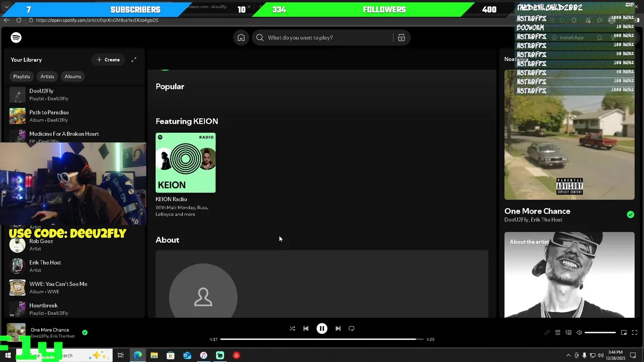The height and width of the screenshot is (362, 644).
Task: Open connect to a device
Action: [569, 332]
